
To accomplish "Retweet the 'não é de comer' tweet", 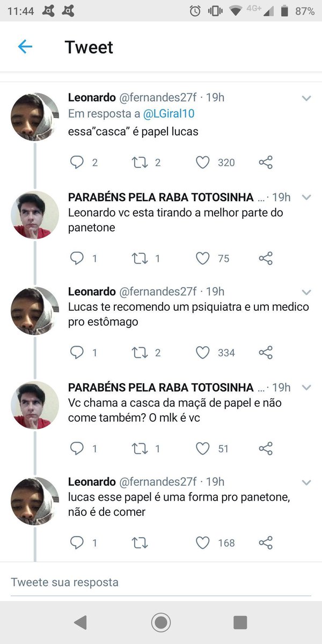I will (x=140, y=543).
